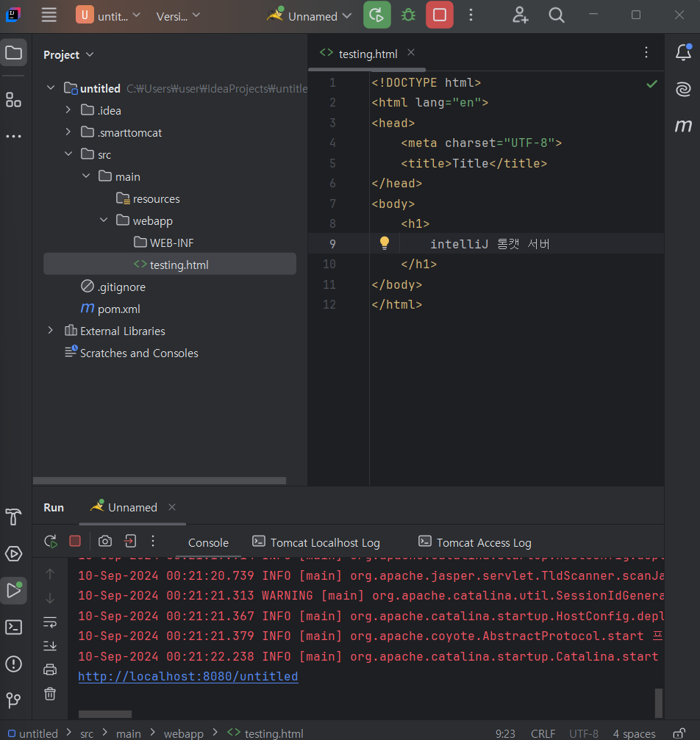700x740 pixels.
Task: Show more tool windows ellipsis
Action: coord(13,137)
